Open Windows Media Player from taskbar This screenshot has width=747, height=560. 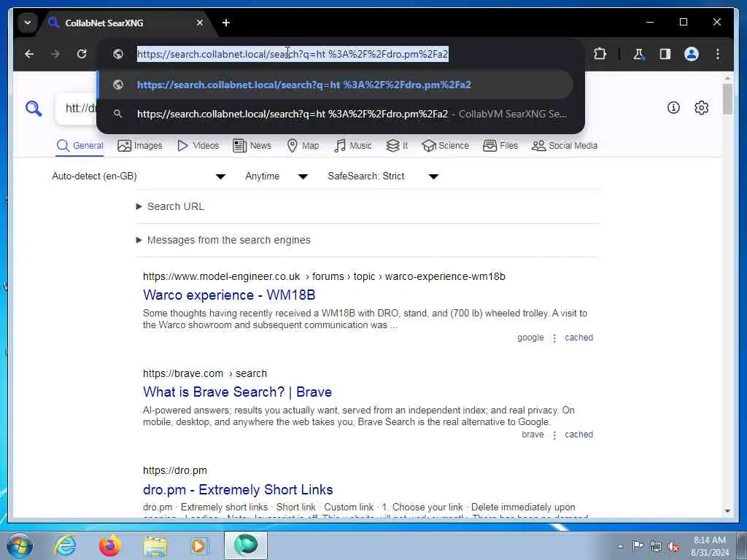click(200, 545)
